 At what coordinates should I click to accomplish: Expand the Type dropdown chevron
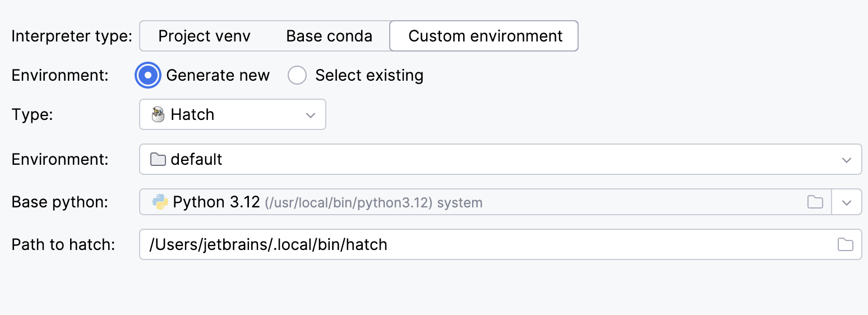[310, 115]
